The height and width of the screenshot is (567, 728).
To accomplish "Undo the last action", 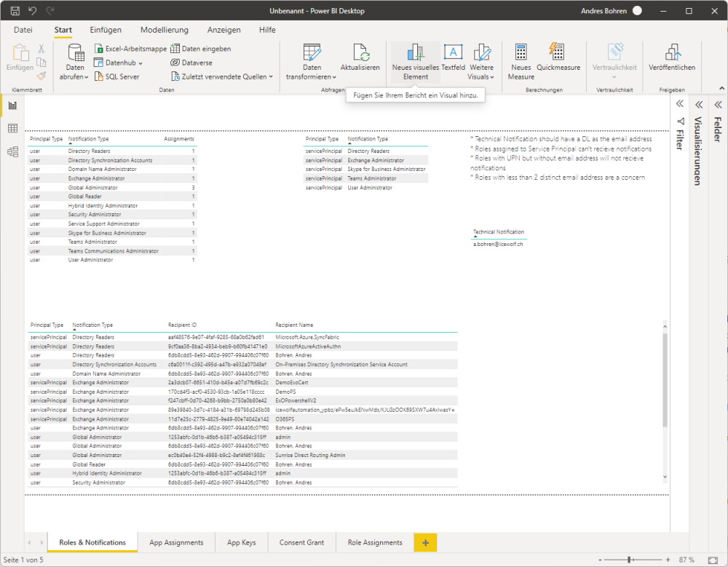I will click(x=32, y=11).
